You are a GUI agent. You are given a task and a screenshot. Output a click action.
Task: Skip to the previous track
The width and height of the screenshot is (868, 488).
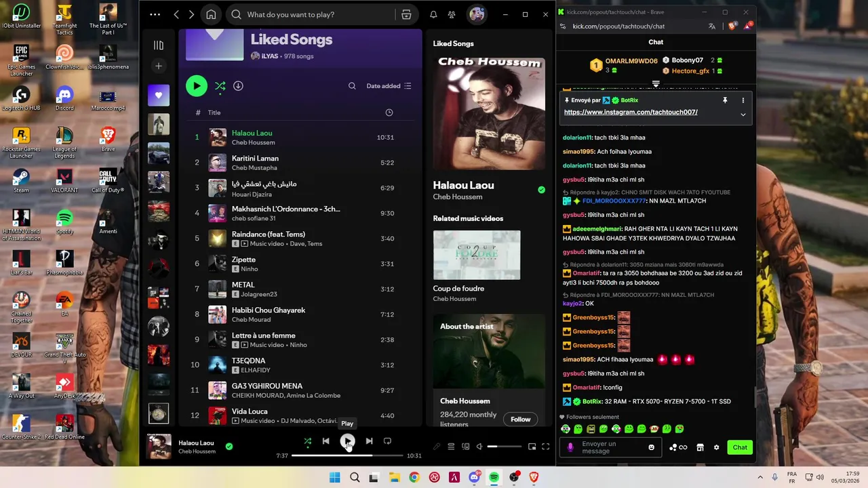pos(325,441)
